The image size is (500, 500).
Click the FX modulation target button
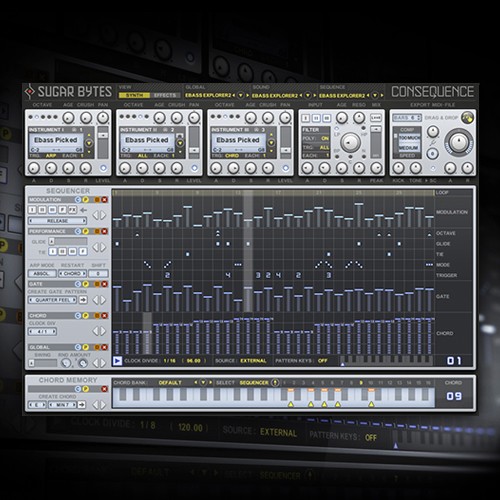click(72, 210)
